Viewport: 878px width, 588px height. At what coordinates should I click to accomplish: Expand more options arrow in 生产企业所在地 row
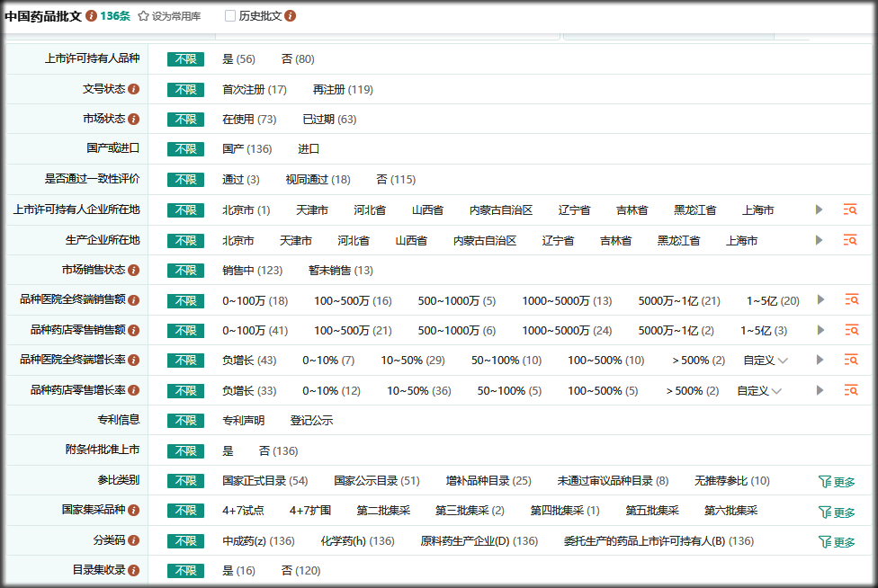(x=819, y=240)
